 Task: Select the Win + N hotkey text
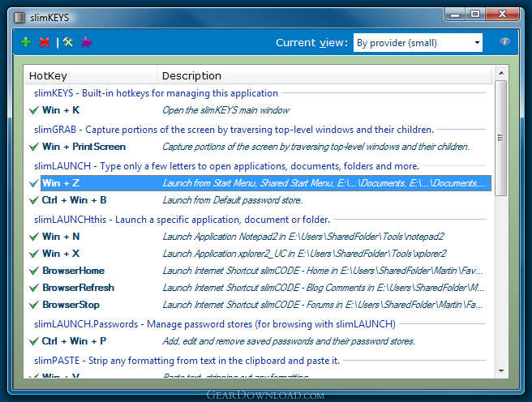[61, 237]
